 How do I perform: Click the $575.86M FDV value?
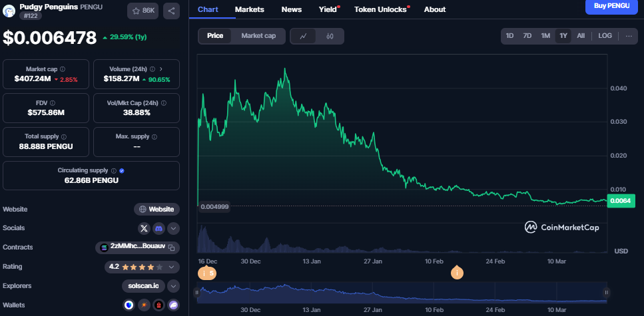tap(46, 112)
